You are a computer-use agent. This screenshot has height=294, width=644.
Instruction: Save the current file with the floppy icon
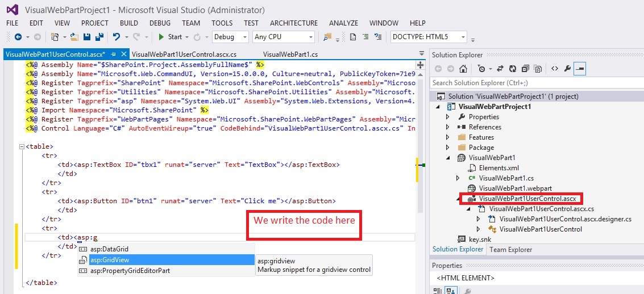86,37
